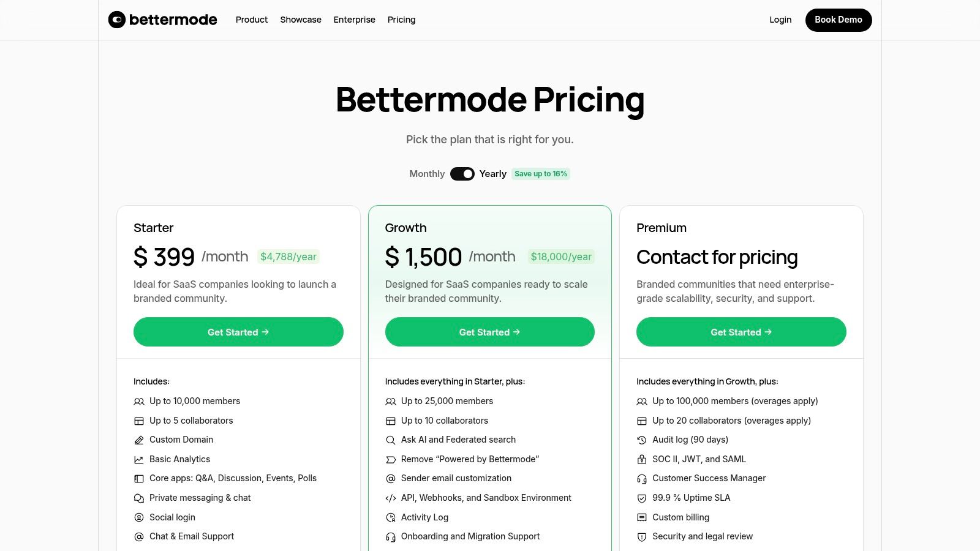This screenshot has height=551, width=980.
Task: Select the Basic Analytics chart icon
Action: coord(139,459)
